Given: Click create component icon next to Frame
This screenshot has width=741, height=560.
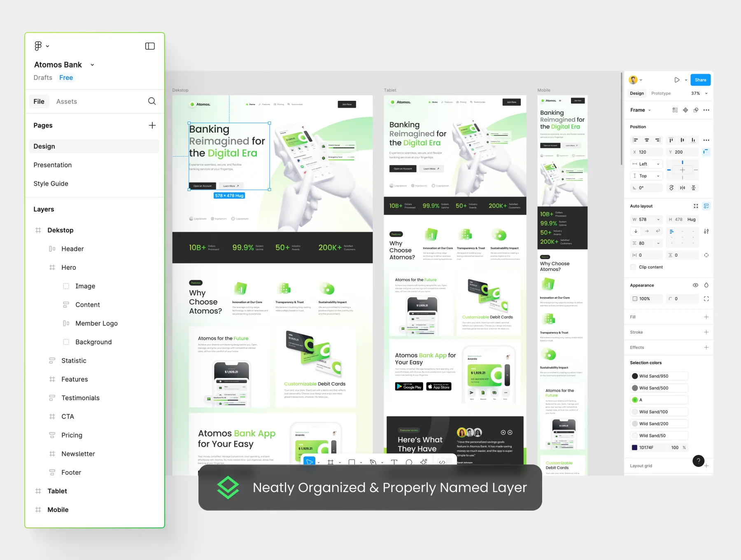Looking at the screenshot, I should tap(685, 110).
